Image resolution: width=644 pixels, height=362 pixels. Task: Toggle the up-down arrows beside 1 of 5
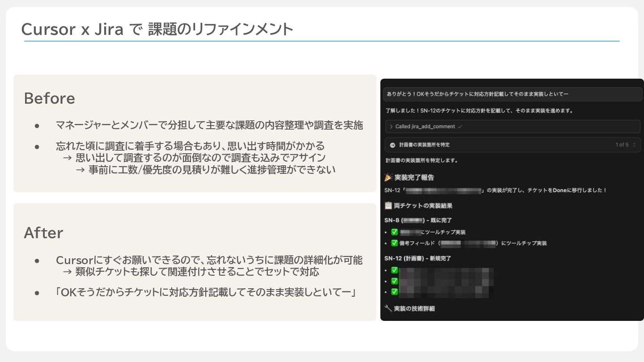pos(634,145)
